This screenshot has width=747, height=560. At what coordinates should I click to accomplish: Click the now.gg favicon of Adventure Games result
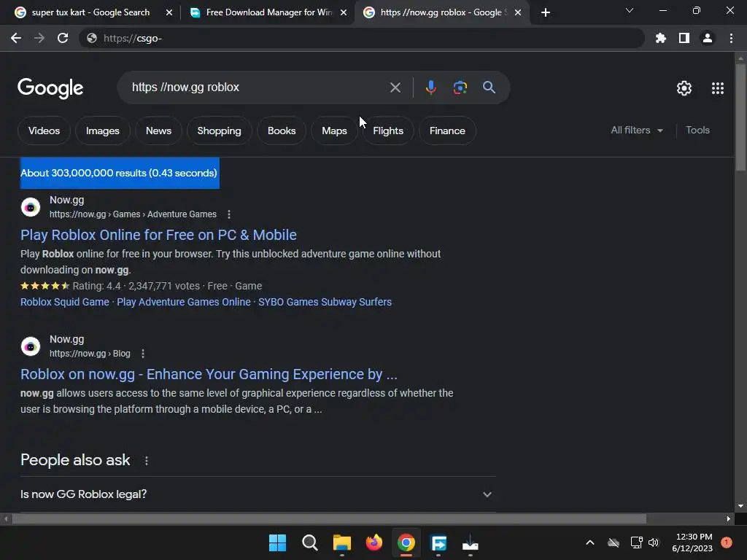(x=31, y=207)
